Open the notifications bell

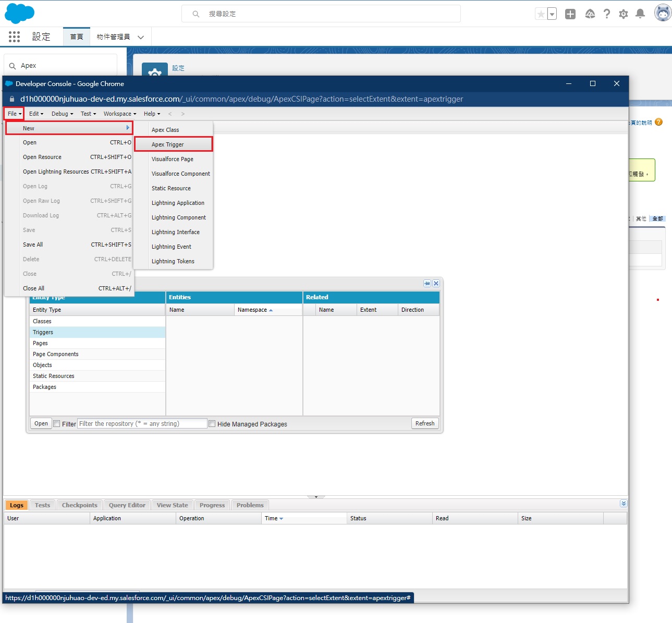point(640,14)
